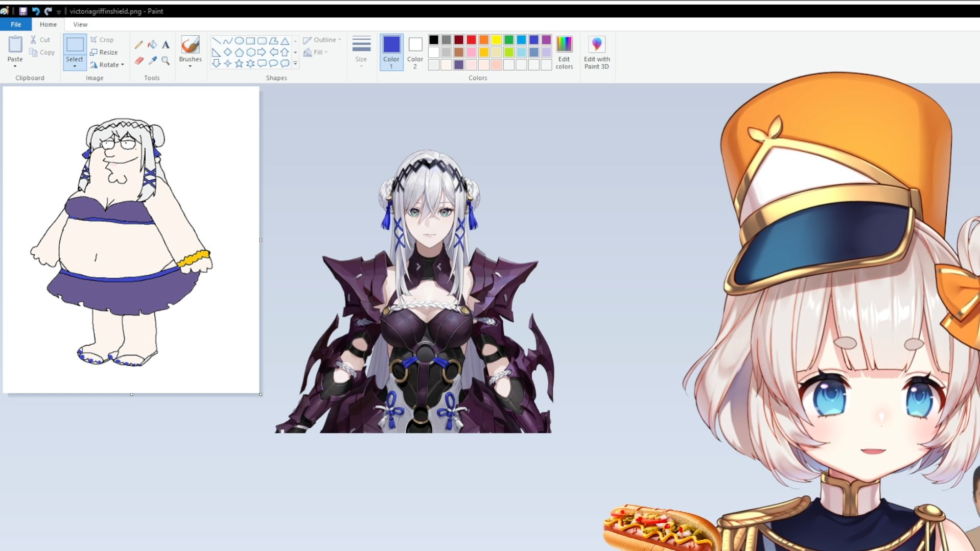Screen dimensions: 980x551
Task: Choose the Five-point star shape
Action: tap(239, 63)
